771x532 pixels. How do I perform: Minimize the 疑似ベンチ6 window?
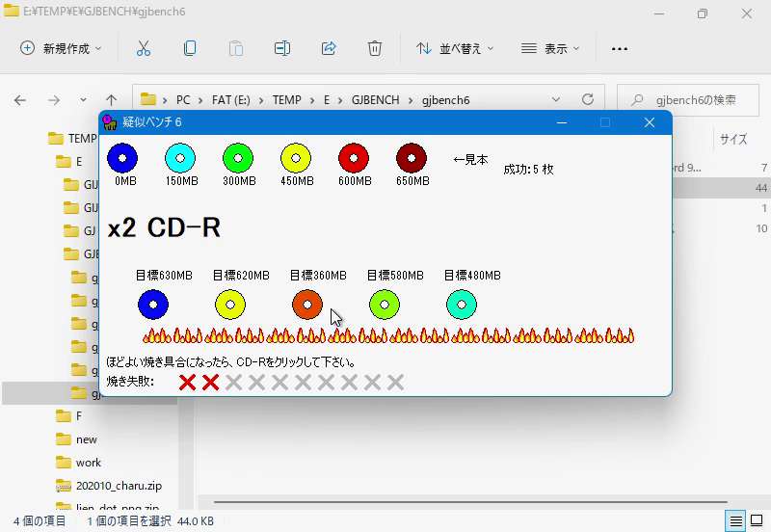tap(562, 122)
